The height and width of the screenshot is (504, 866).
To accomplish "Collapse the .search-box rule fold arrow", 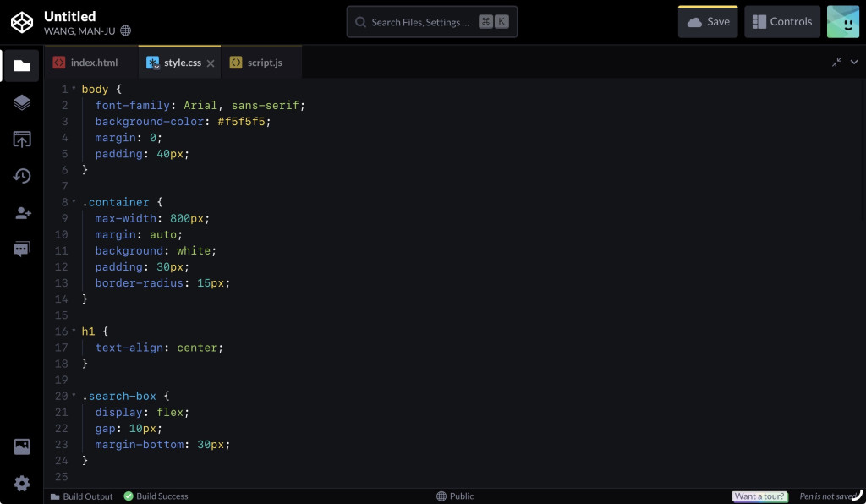I will click(74, 395).
